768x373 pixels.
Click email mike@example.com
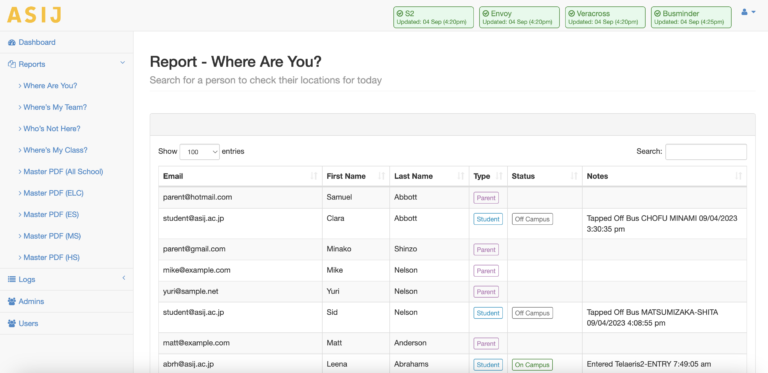(x=196, y=270)
